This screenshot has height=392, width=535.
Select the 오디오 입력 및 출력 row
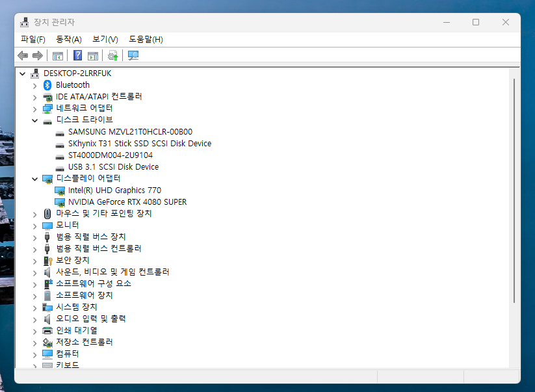coord(91,319)
